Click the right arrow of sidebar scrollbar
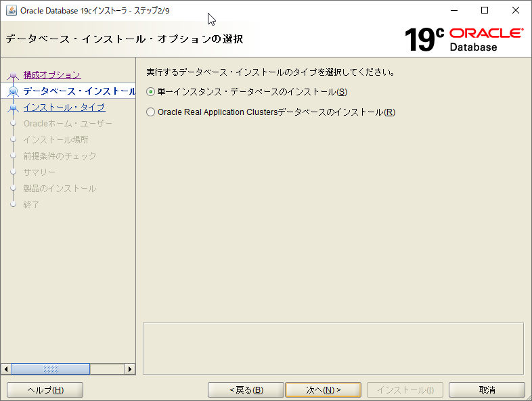The image size is (532, 401). click(x=129, y=369)
